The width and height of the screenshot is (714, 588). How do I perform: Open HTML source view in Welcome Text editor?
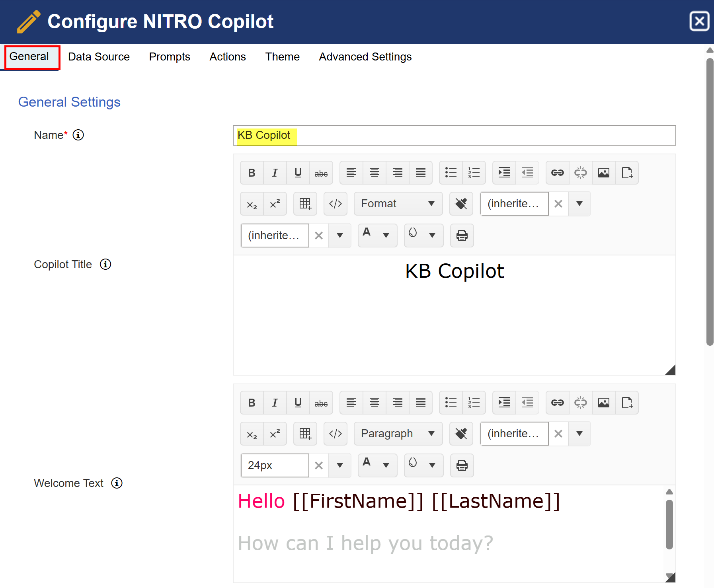pos(335,434)
